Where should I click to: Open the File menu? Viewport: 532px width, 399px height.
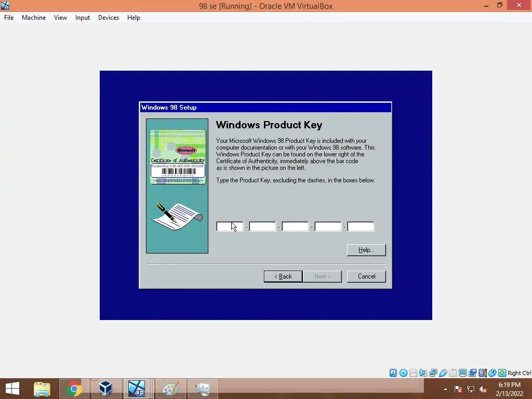9,18
